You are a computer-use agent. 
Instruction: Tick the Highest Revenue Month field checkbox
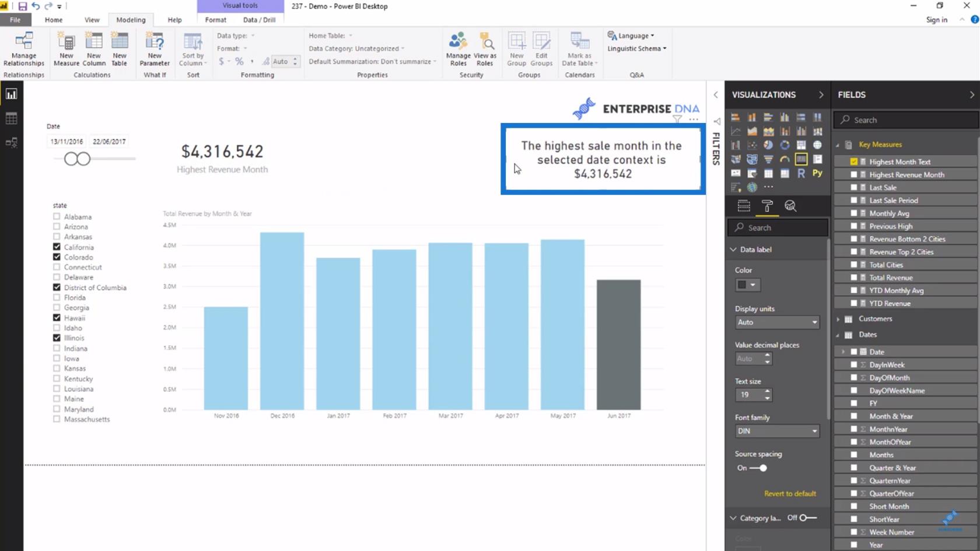coord(854,174)
